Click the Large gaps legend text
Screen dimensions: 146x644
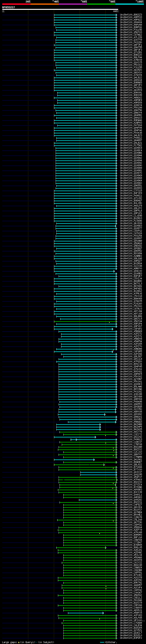pyautogui.click(x=28, y=642)
